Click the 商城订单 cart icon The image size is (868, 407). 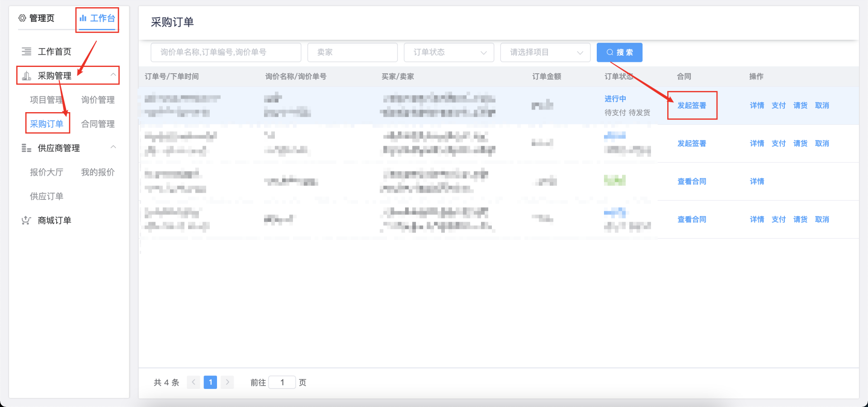coord(26,220)
